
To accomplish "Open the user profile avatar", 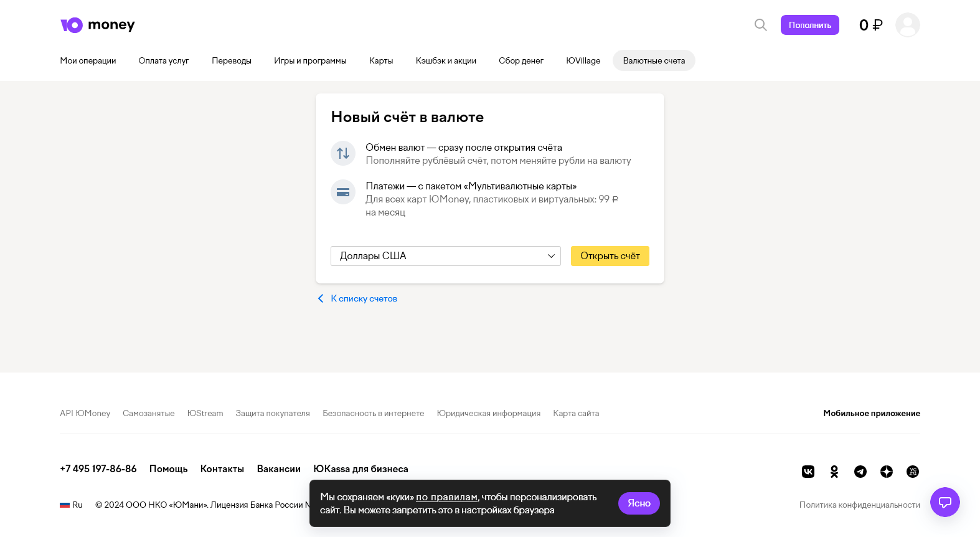I will [907, 25].
